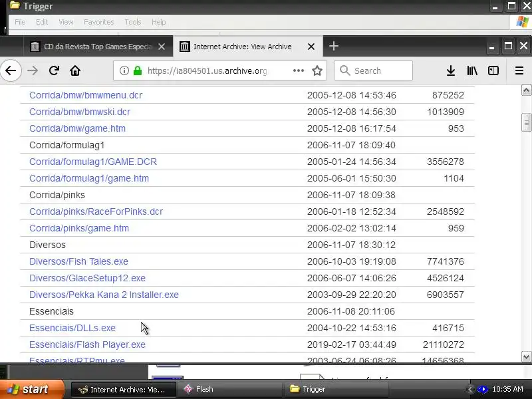Screen dimensions: 532x399
Task: Open Corrida/bmw/bmwmenu.dcr link
Action: pos(86,95)
